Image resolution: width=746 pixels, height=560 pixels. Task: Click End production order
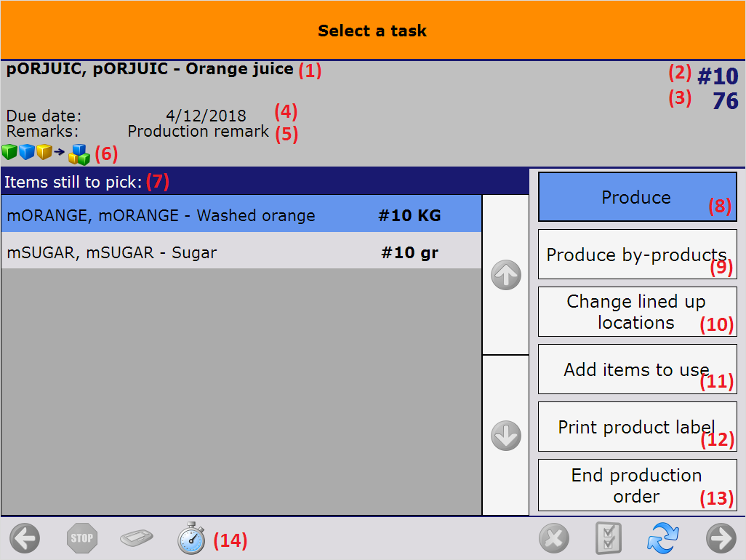[637, 485]
